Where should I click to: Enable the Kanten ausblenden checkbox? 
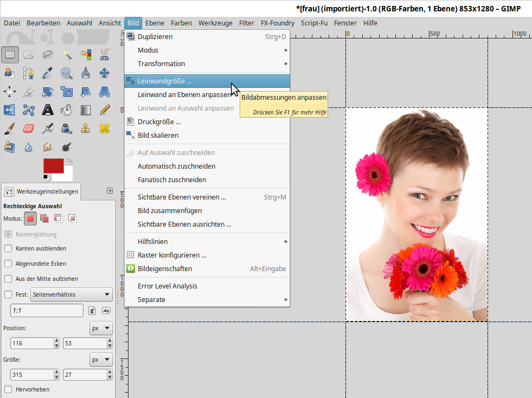click(x=8, y=248)
